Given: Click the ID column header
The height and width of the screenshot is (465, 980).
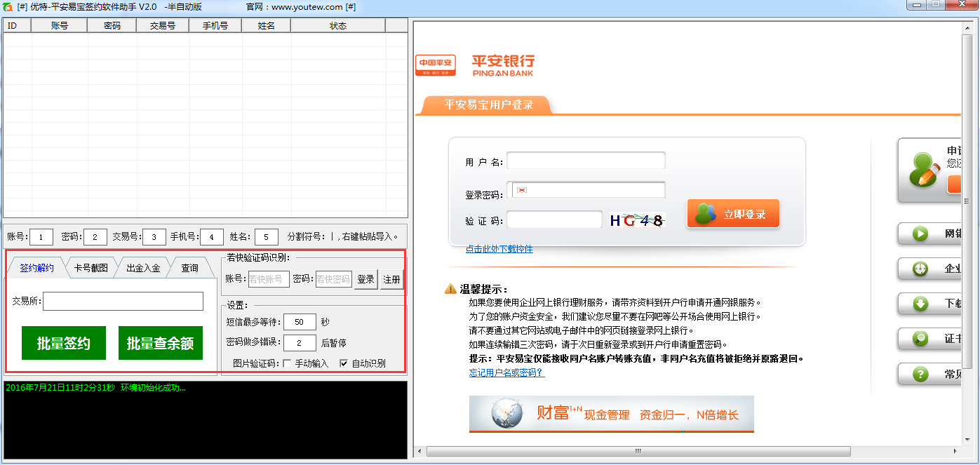Looking at the screenshot, I should point(18,25).
